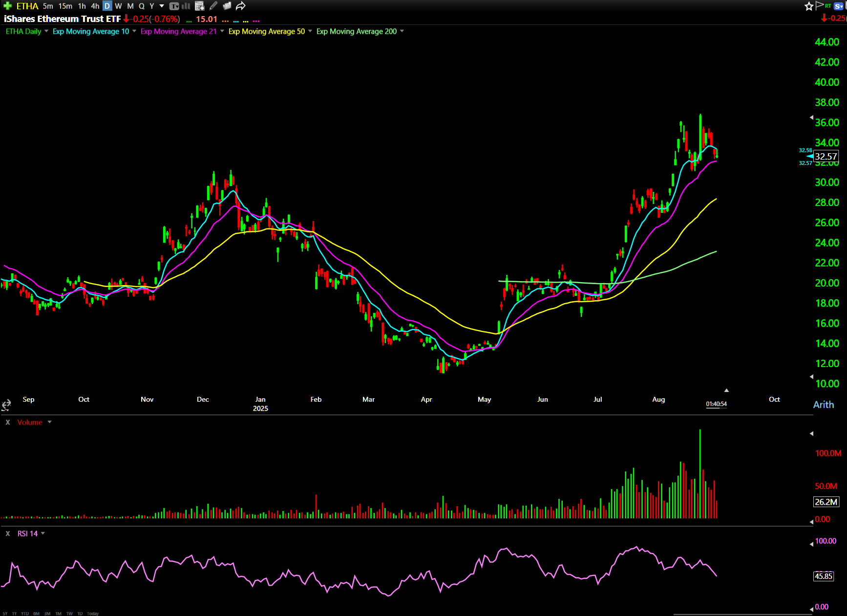Select the Yearly (Y) timeframe
Image resolution: width=847 pixels, height=616 pixels.
click(152, 6)
